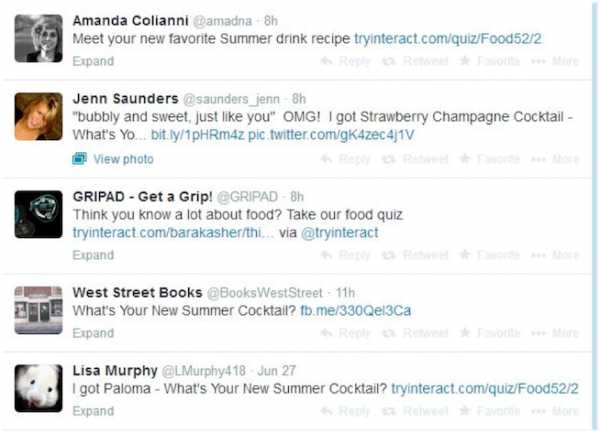Expand the GRIPAD tweet
The height and width of the screenshot is (433, 600).
click(93, 255)
